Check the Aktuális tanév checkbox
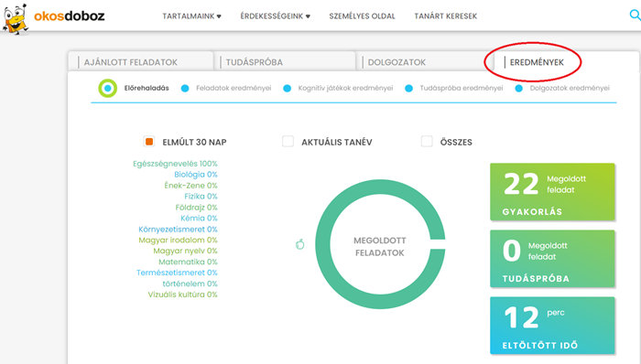 [x=288, y=142]
